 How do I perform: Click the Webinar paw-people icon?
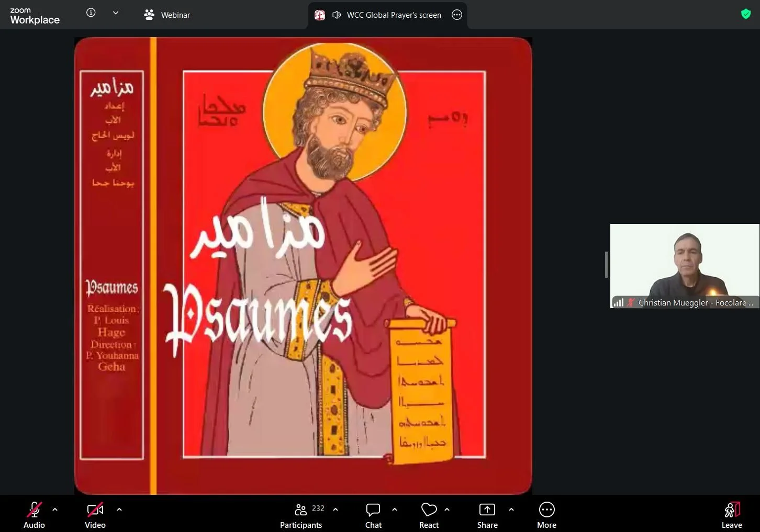[x=149, y=15]
